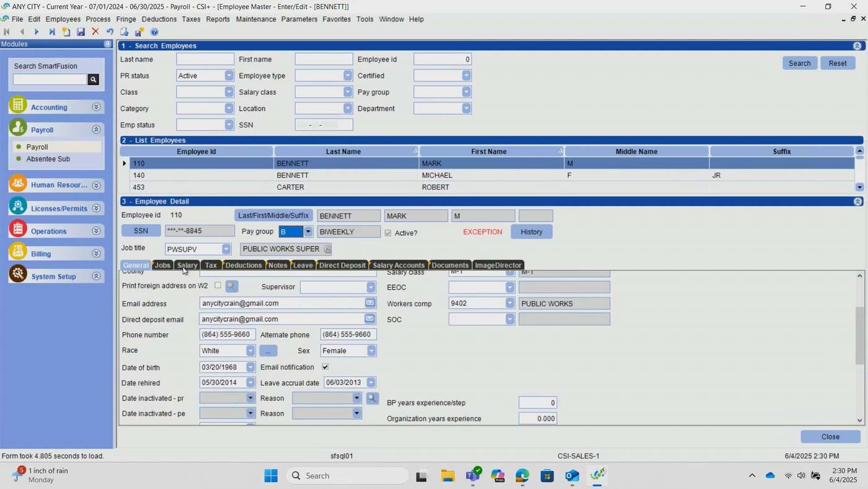The image size is (868, 489).
Task: Open PR status dropdown
Action: (x=229, y=76)
